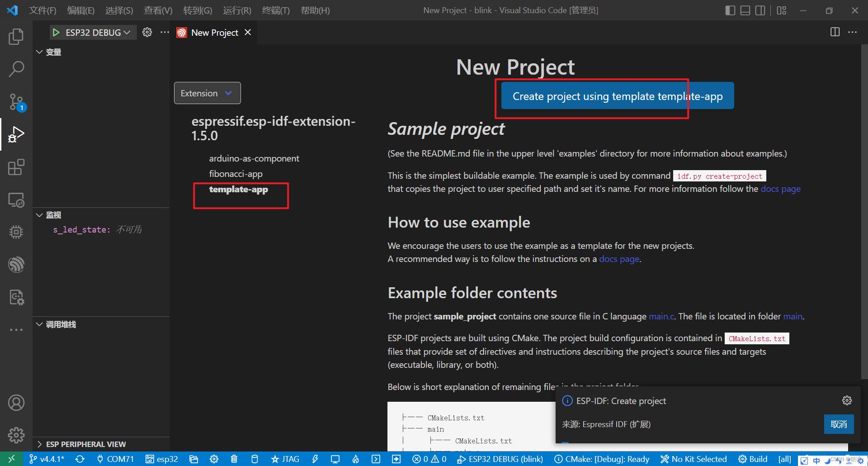
Task: Show additional views ellipsis in activity bar
Action: 16,330
